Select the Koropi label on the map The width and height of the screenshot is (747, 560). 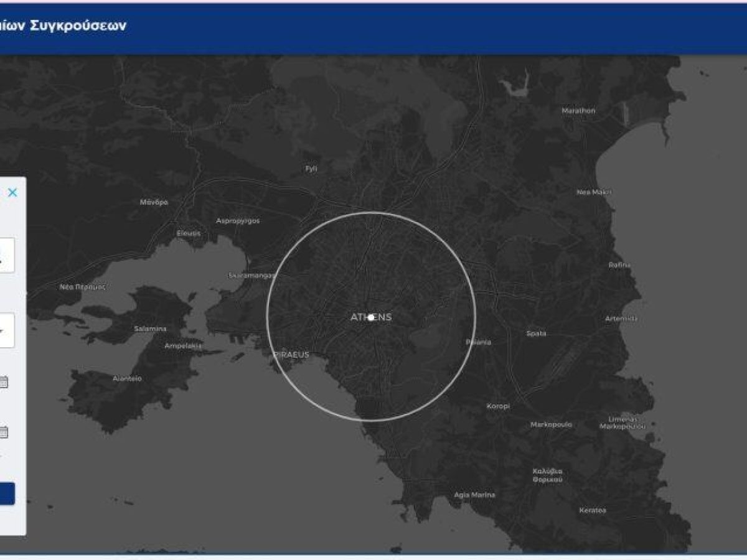coord(498,405)
